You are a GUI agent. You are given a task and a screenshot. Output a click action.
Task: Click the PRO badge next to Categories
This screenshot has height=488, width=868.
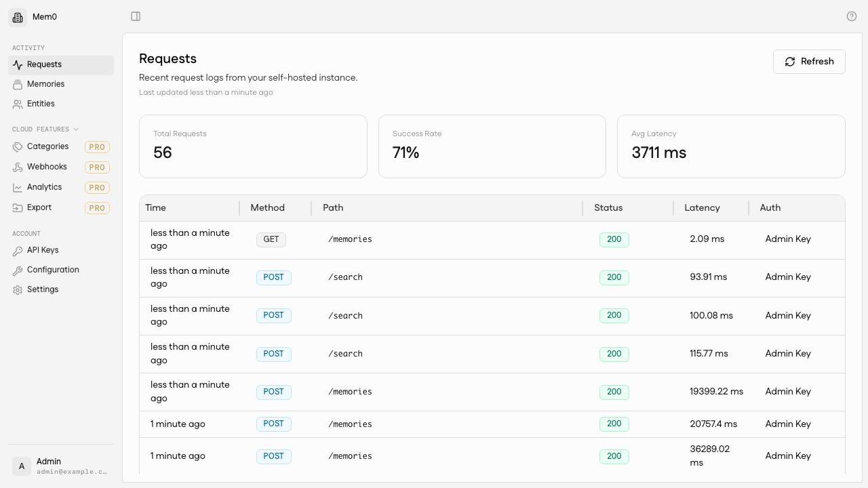tap(97, 147)
